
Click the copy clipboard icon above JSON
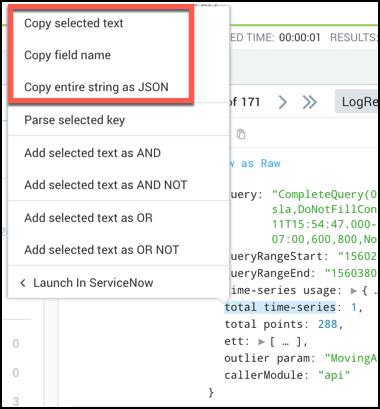[x=241, y=134]
